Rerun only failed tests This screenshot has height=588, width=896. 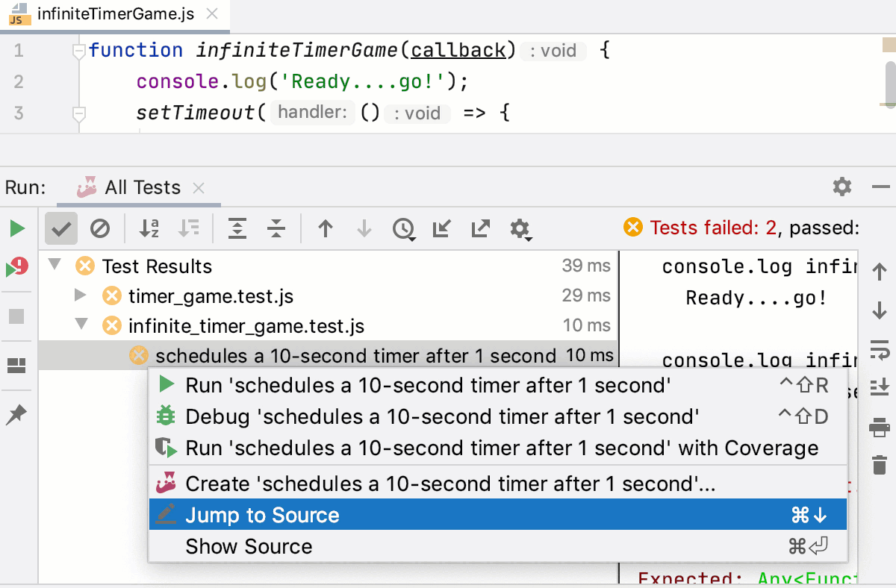click(16, 266)
